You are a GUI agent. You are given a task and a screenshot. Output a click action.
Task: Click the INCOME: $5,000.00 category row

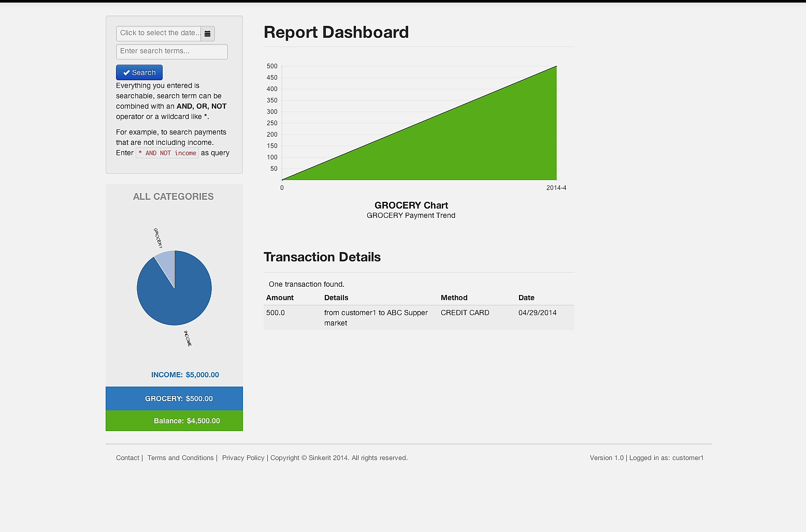[x=184, y=375]
